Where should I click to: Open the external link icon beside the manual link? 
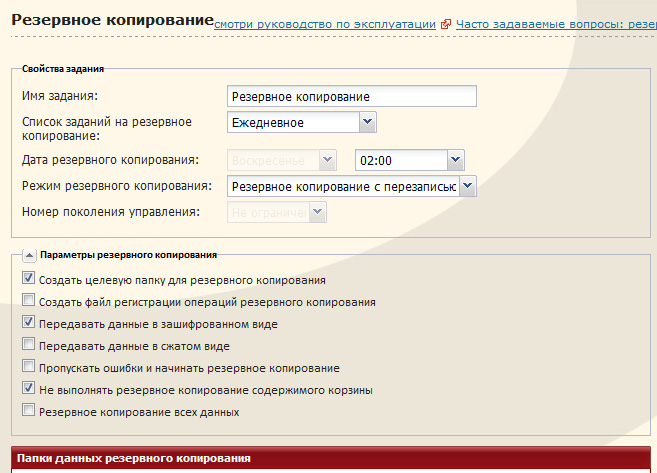tap(446, 23)
